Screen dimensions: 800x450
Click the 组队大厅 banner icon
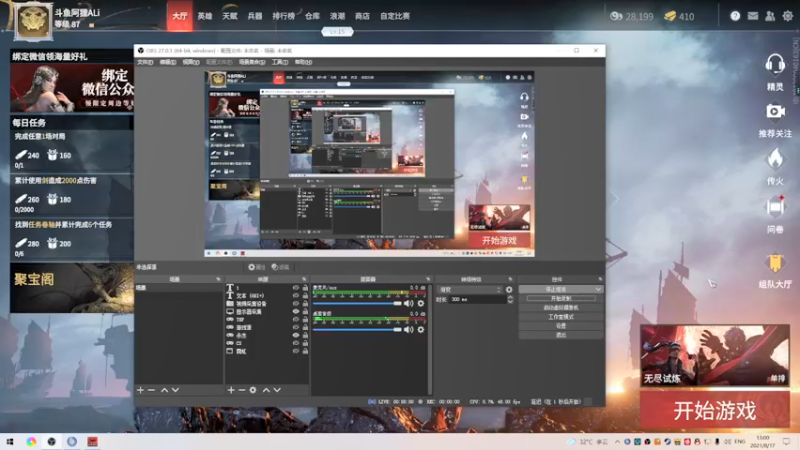775,263
